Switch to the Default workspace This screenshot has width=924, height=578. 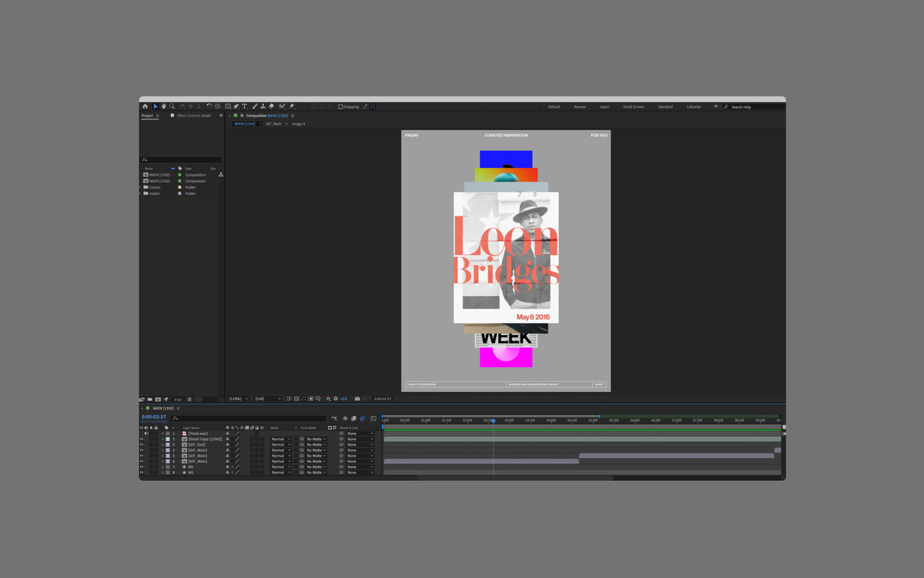(554, 107)
